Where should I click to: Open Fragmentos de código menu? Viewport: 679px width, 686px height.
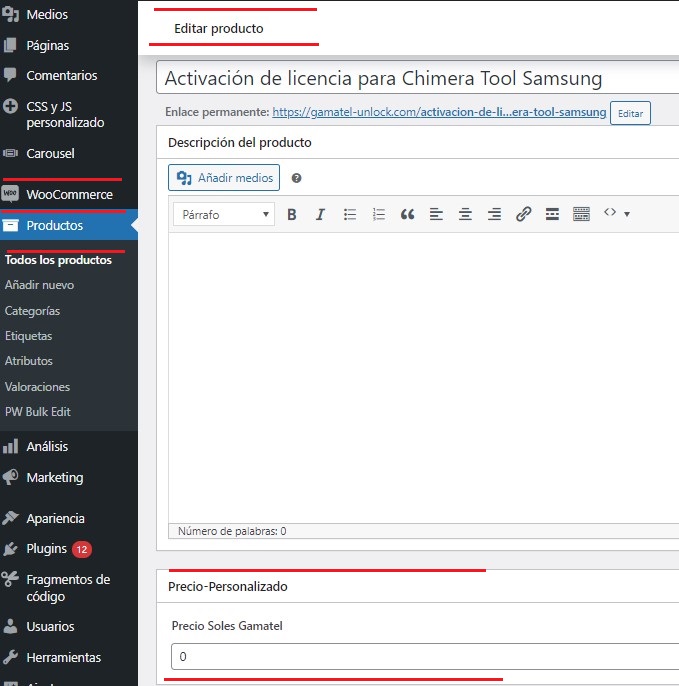[69, 588]
